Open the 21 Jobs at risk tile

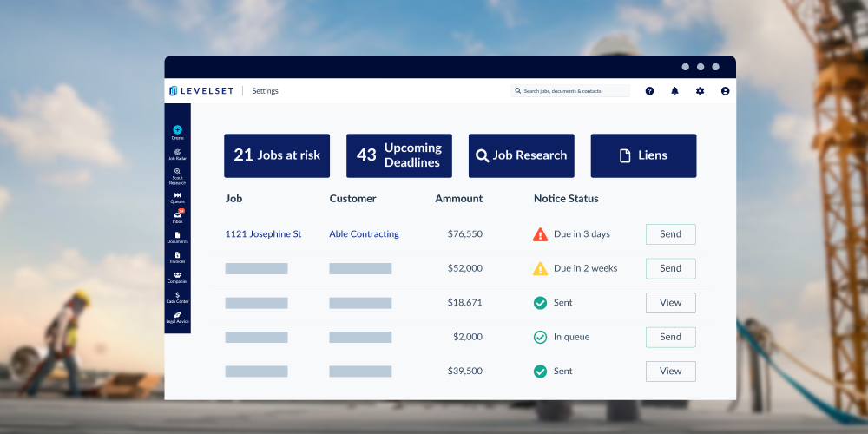(x=277, y=155)
